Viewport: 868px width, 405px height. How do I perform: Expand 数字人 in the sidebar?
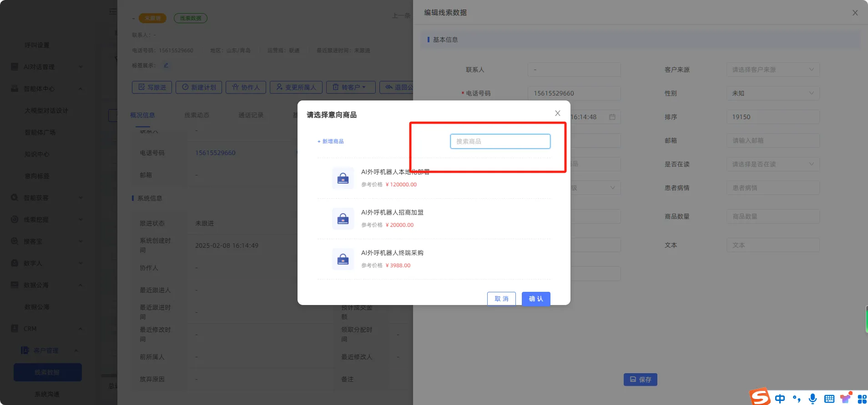click(x=47, y=263)
